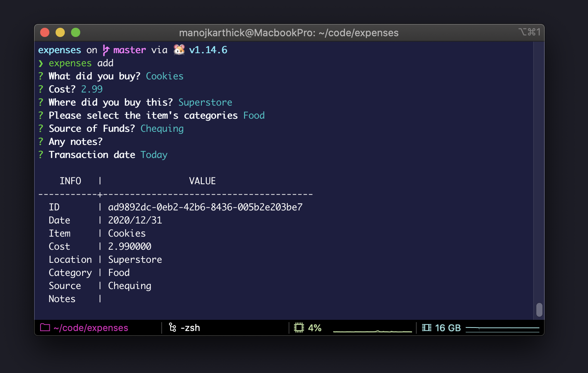The image size is (588, 373).
Task: Click the folder icon in the status bar
Action: click(x=45, y=328)
